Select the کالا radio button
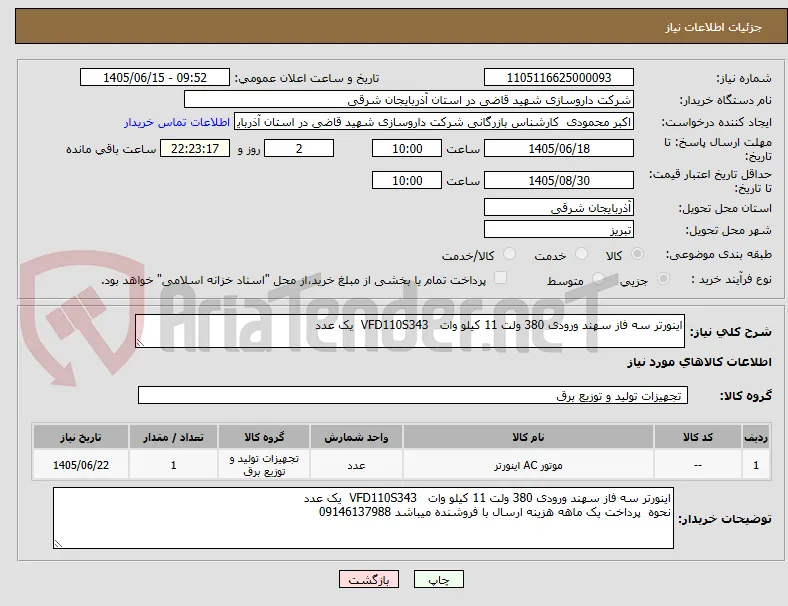Screen dimensions: 788x606 pyautogui.click(x=637, y=254)
